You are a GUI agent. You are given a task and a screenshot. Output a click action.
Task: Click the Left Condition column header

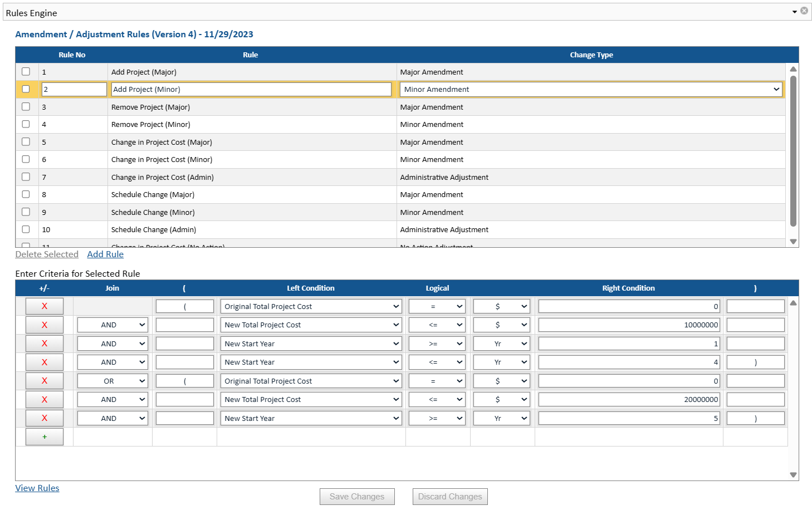[x=311, y=288]
